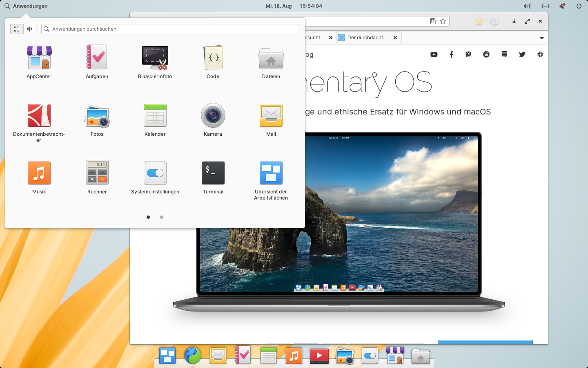This screenshot has width=588, height=368.
Task: Click the multitasking view icon in the dock
Action: (167, 356)
